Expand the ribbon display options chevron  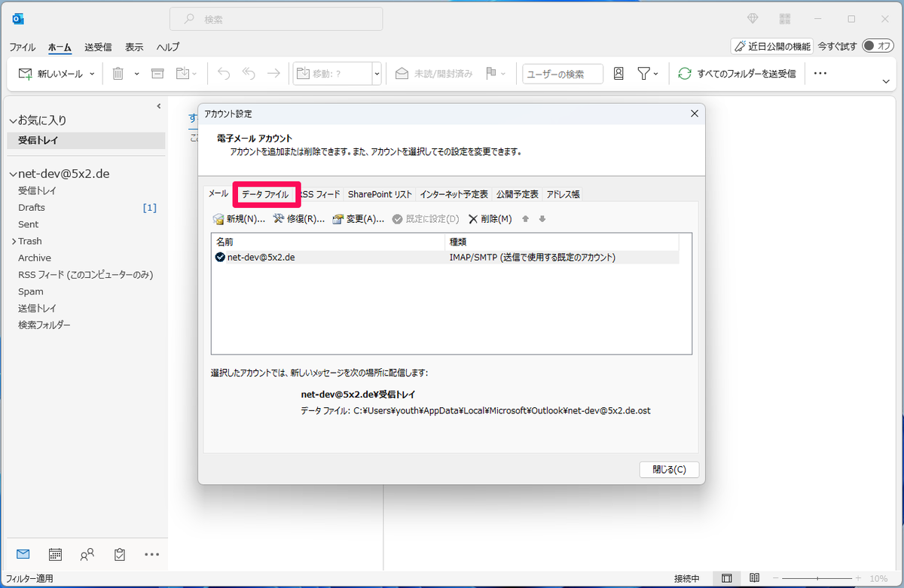coord(887,81)
